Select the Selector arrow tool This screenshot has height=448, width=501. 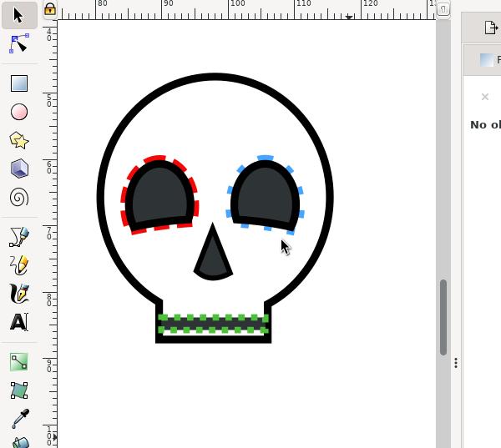(18, 15)
